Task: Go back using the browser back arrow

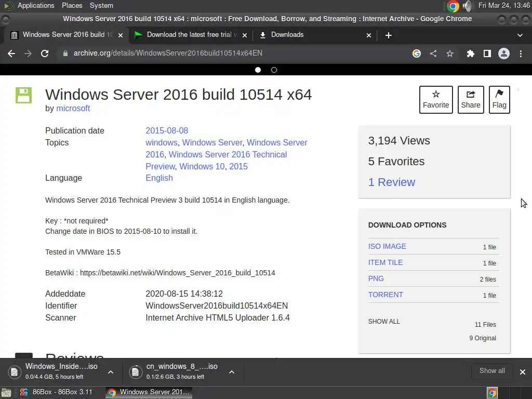Action: pos(11,54)
